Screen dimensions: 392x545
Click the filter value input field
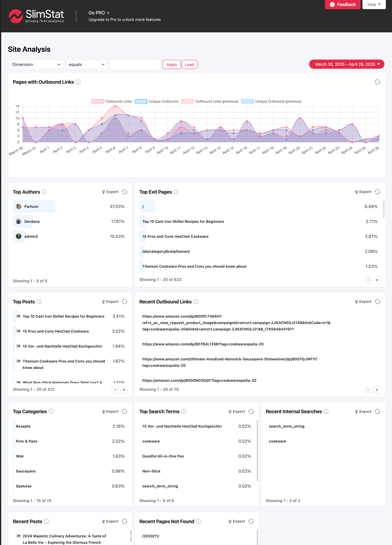click(134, 64)
